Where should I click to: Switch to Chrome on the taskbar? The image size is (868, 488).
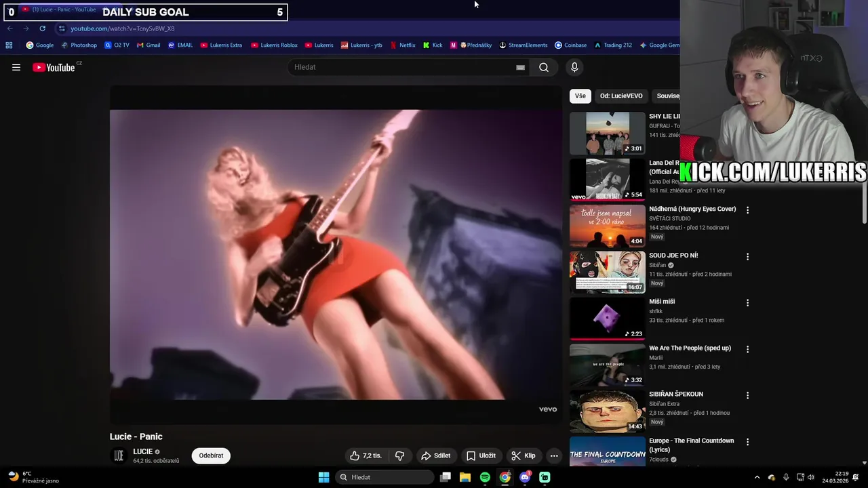505,477
